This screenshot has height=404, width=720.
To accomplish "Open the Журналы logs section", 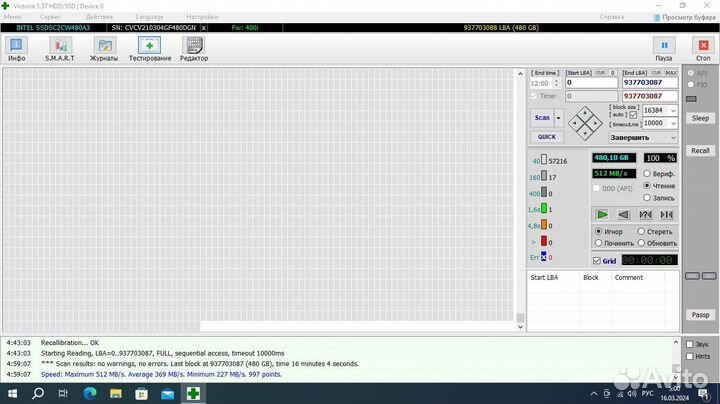I will click(x=104, y=48).
